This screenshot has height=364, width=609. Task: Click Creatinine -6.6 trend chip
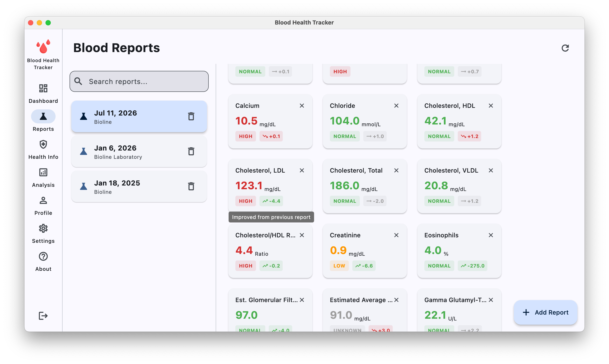coord(364,266)
